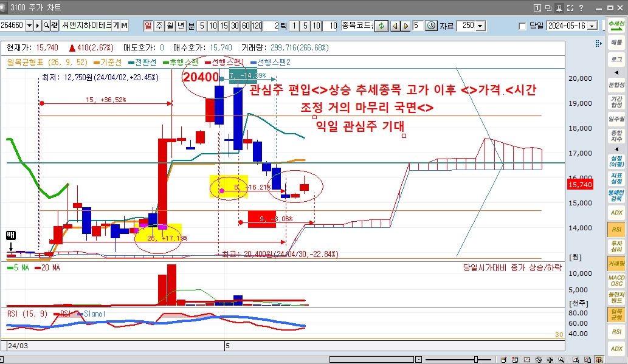Click the clock icon next to the 자료 label
The height and width of the screenshot is (364, 628).
point(431,26)
